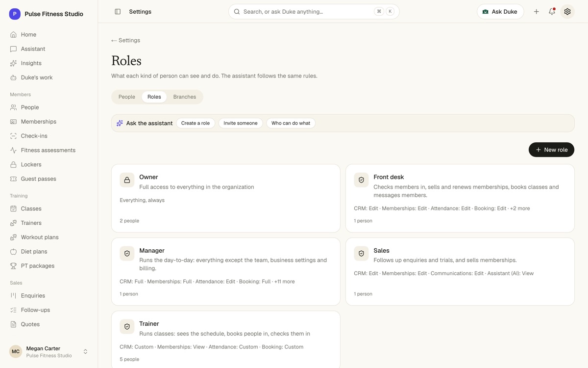Open the Owner role card title
Screen dimensions: 588x368
point(148,177)
